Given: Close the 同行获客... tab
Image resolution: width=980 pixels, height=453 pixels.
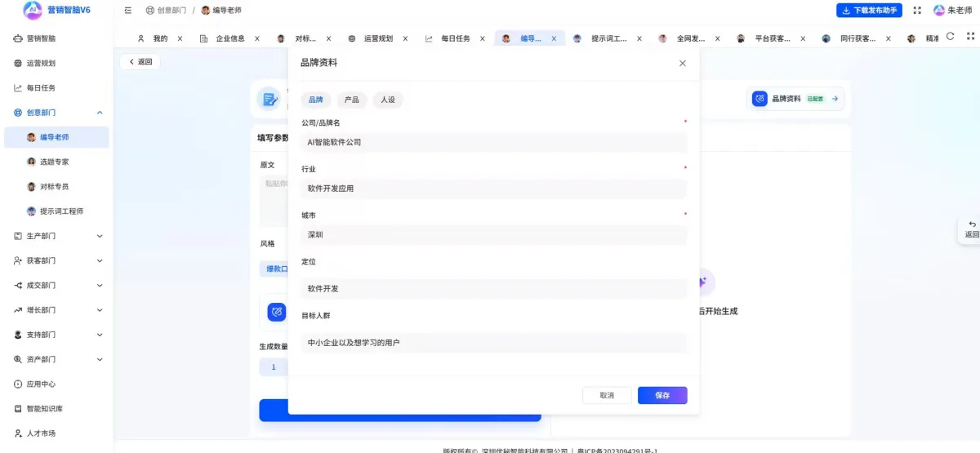Looking at the screenshot, I should (888, 38).
